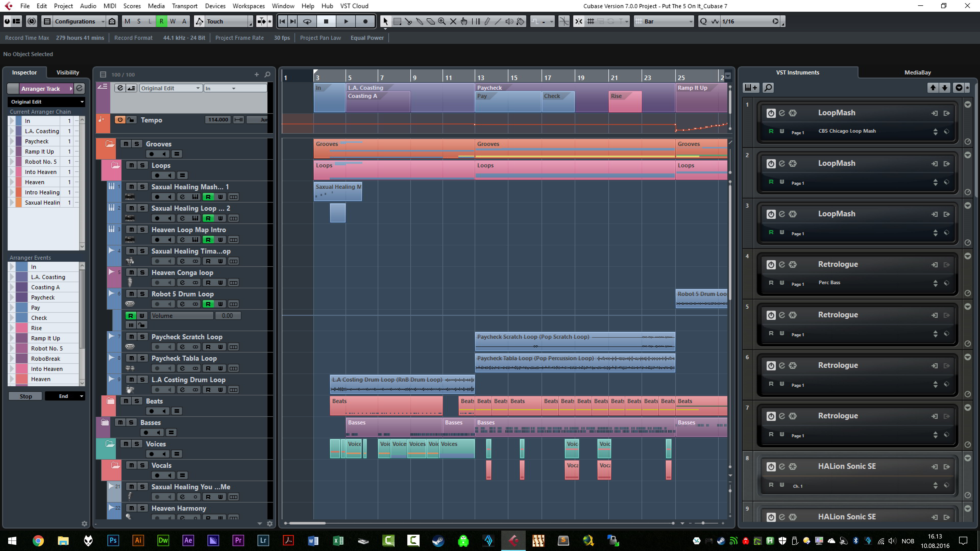Image resolution: width=980 pixels, height=551 pixels.
Task: Toggle the Cycle loop button
Action: pyautogui.click(x=307, y=21)
